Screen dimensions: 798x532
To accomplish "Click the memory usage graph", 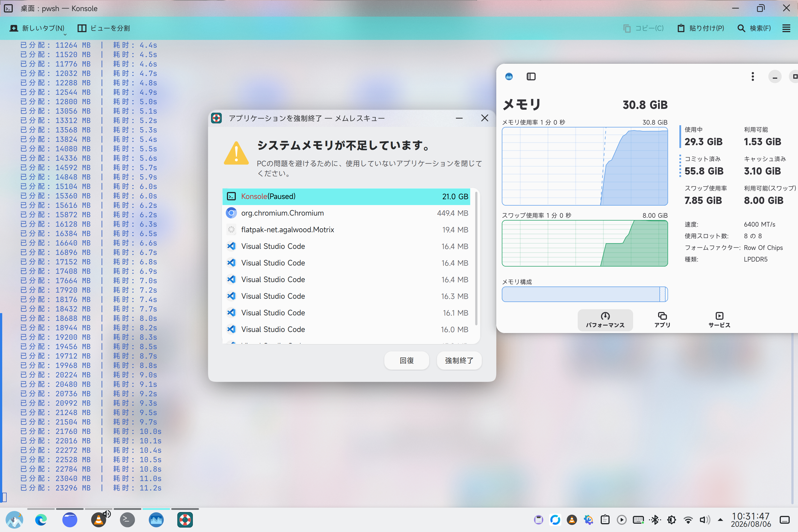I will coord(585,166).
